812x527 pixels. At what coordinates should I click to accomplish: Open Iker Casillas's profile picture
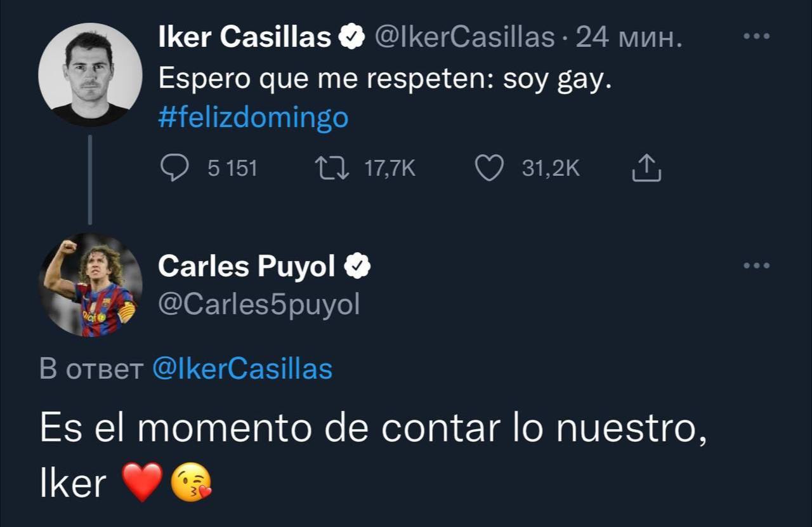tap(90, 74)
